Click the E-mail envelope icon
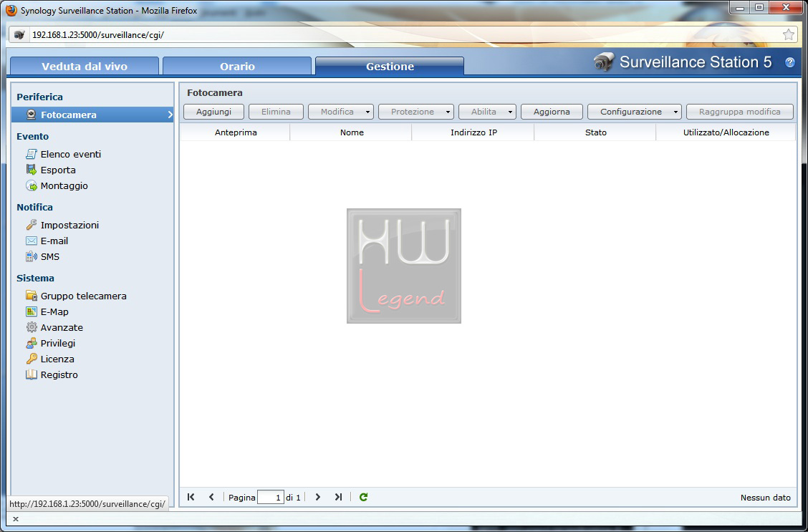Viewport: 808px width, 532px height. (x=32, y=241)
